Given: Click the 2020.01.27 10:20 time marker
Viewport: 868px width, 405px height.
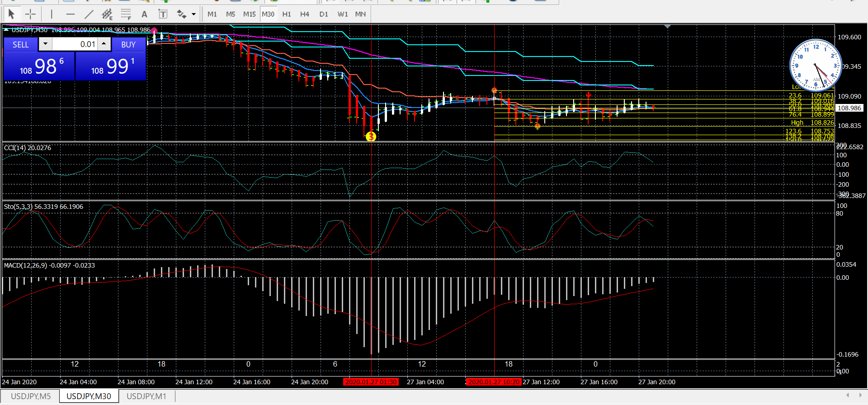Looking at the screenshot, I should [494, 382].
